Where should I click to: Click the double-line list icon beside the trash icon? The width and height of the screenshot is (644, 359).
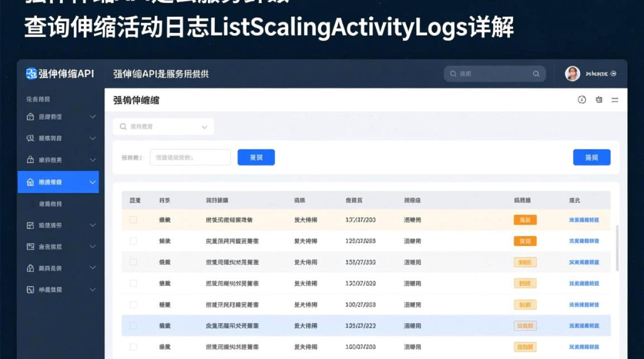tap(615, 100)
